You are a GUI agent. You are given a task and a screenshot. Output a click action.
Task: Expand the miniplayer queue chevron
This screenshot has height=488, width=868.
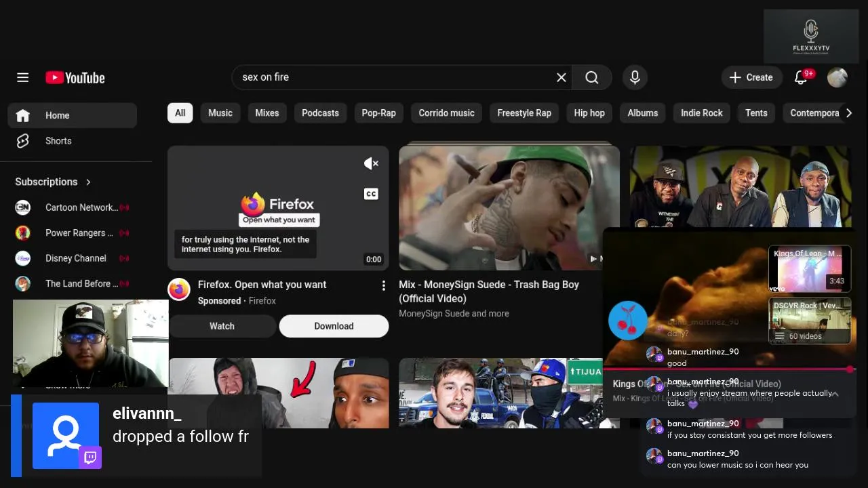click(835, 394)
